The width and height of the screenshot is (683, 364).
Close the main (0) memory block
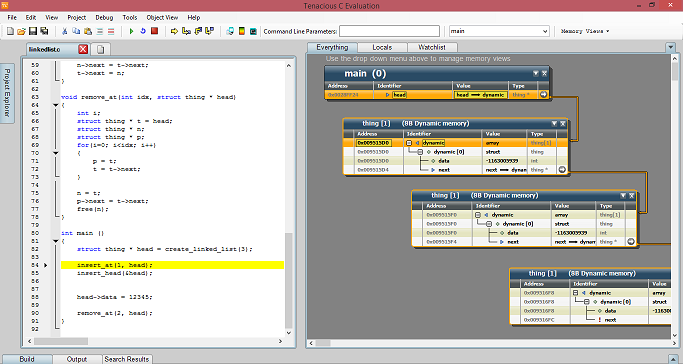[544, 74]
